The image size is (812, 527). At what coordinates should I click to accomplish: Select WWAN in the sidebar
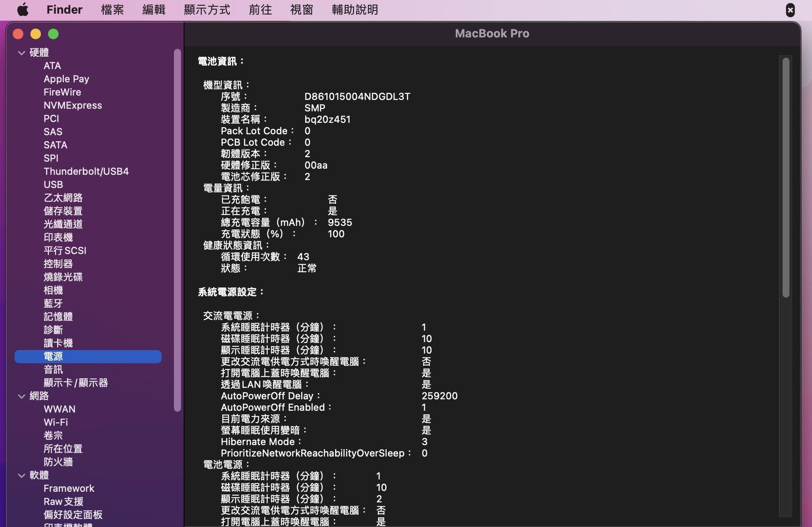pos(59,409)
